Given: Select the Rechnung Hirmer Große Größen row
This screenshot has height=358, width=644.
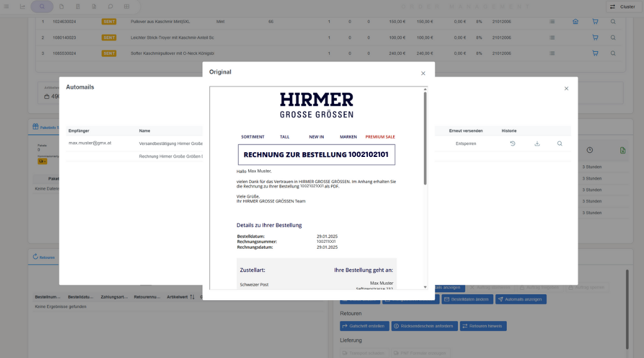Looking at the screenshot, I should click(171, 156).
